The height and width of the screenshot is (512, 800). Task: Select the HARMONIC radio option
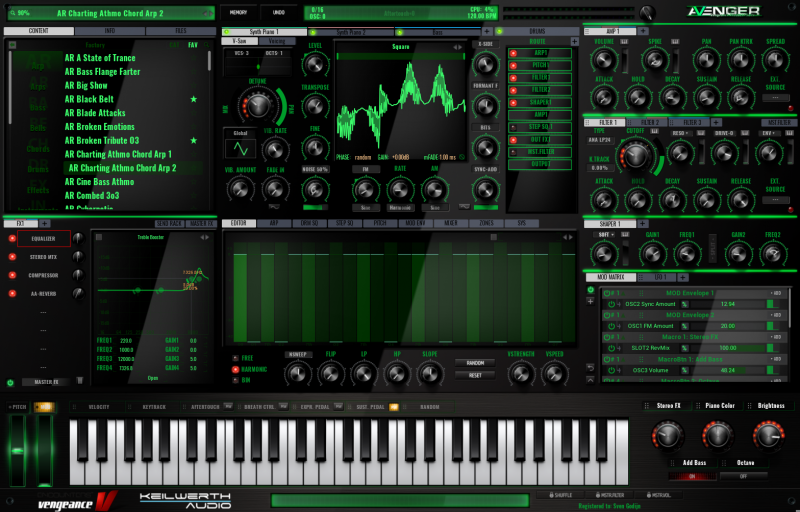tap(235, 369)
